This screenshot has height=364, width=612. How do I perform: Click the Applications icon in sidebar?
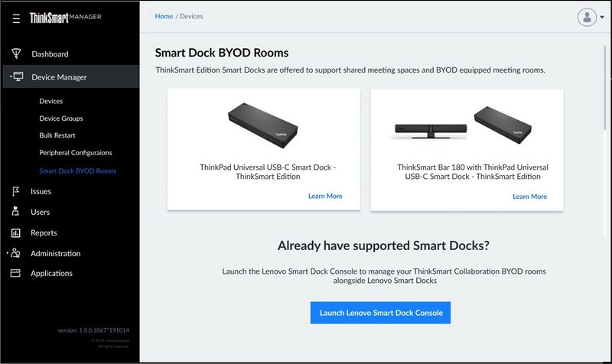click(15, 273)
